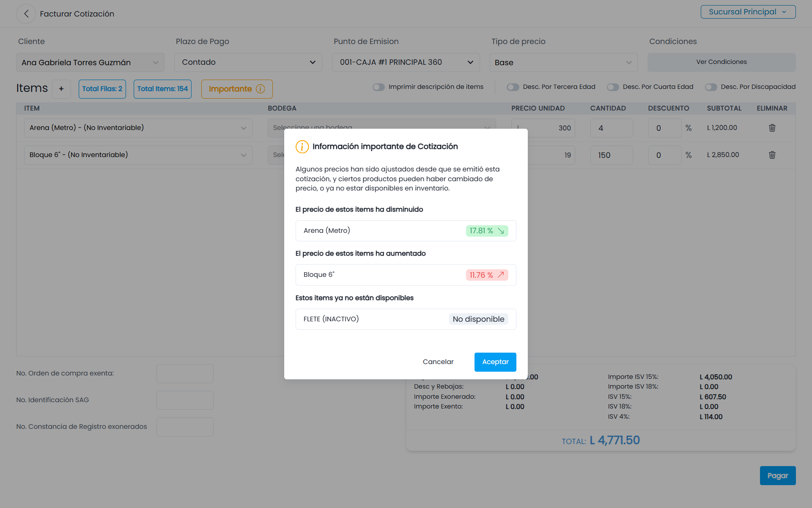Open the Plazo de Pago Contado dropdown
This screenshot has height=508, width=812.
(248, 62)
